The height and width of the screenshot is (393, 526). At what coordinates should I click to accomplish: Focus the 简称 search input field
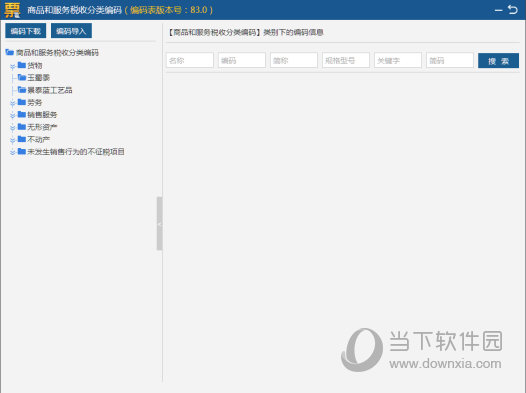click(x=294, y=60)
